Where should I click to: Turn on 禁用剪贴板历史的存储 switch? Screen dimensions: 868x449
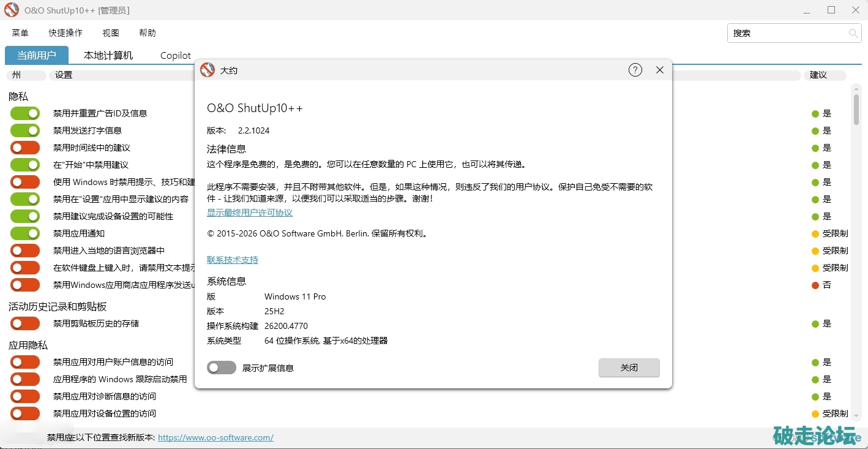click(25, 323)
